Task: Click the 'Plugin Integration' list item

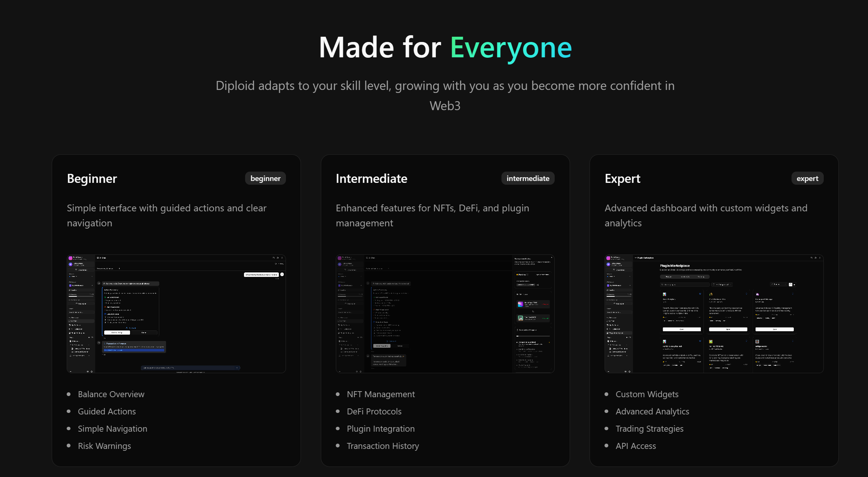Action: (380, 429)
